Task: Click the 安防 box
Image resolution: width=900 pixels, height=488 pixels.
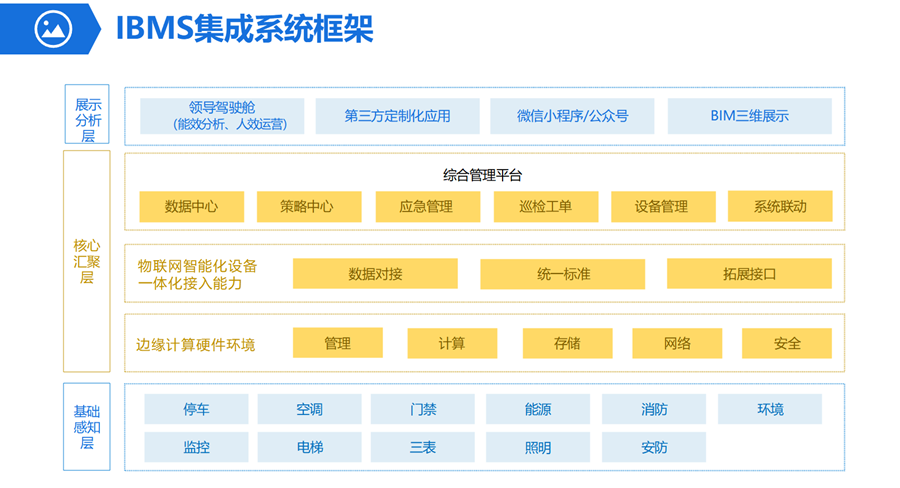Action: 654,447
